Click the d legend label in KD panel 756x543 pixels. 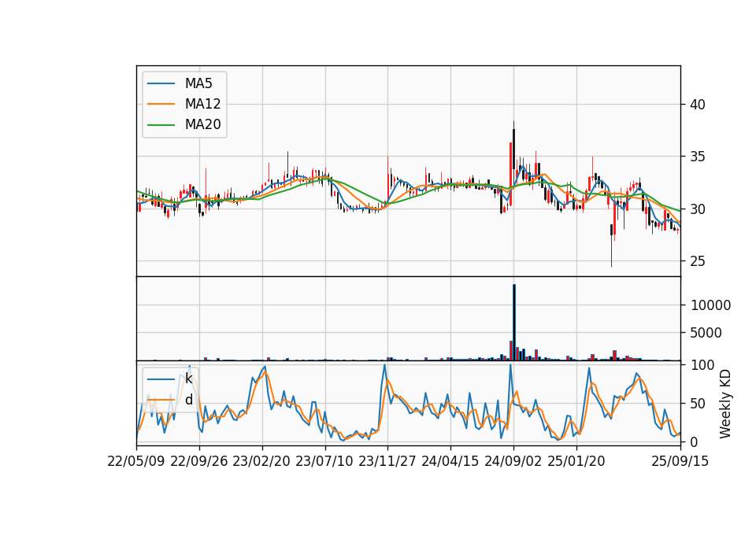click(188, 400)
